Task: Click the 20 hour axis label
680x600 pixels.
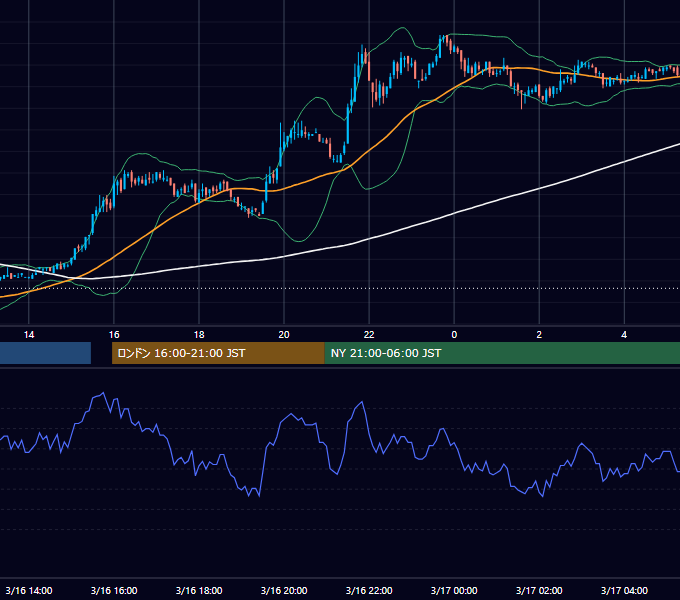Action: click(284, 335)
